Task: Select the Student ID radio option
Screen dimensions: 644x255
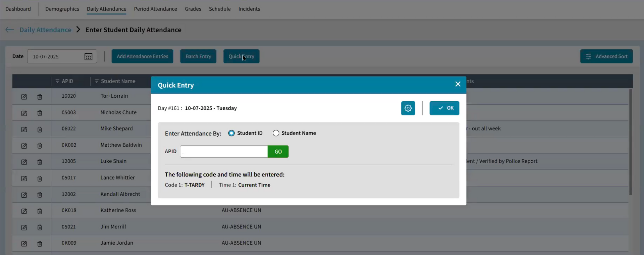Action: [231, 133]
